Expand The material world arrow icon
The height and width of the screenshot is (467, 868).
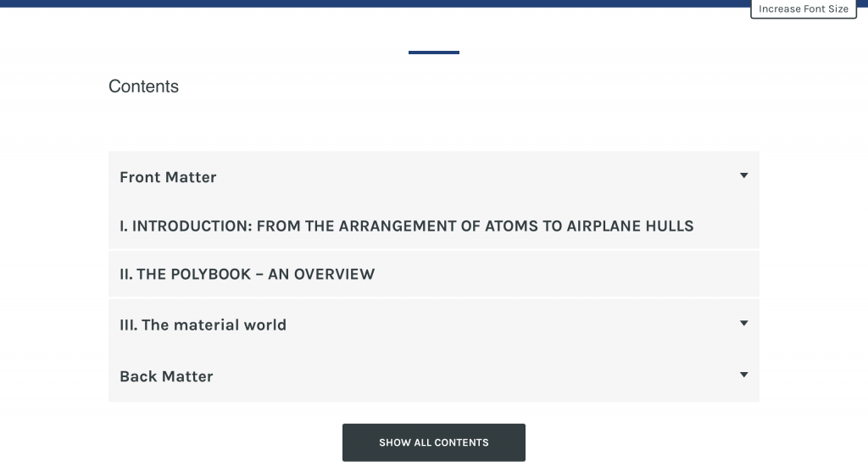pos(744,324)
